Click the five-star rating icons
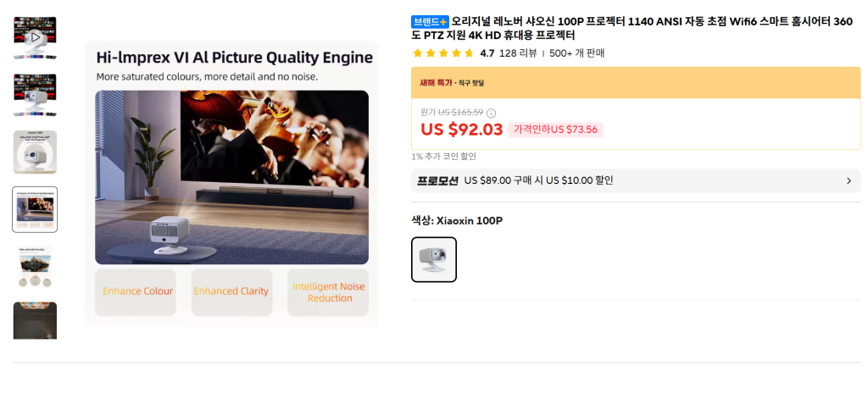868x393 pixels. coord(442,53)
